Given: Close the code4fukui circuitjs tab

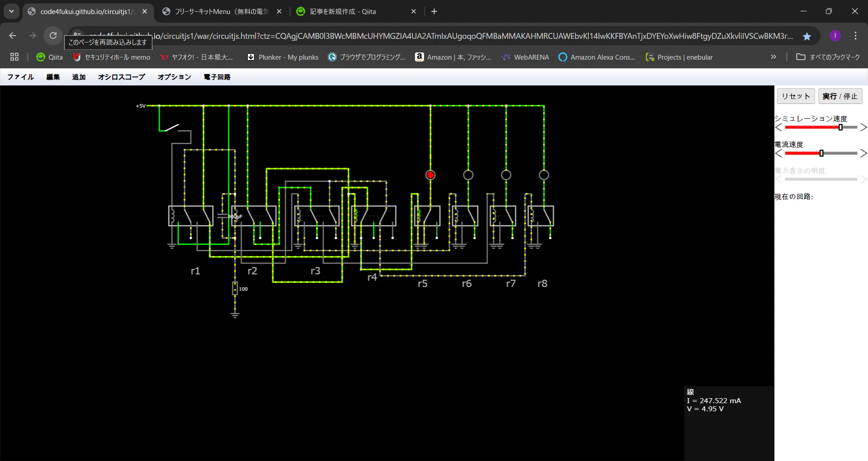Looking at the screenshot, I should [x=145, y=11].
